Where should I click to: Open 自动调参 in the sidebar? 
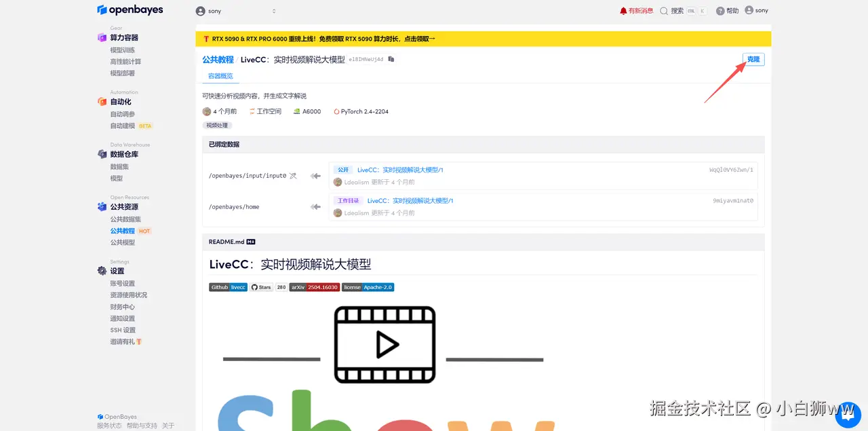click(x=123, y=114)
